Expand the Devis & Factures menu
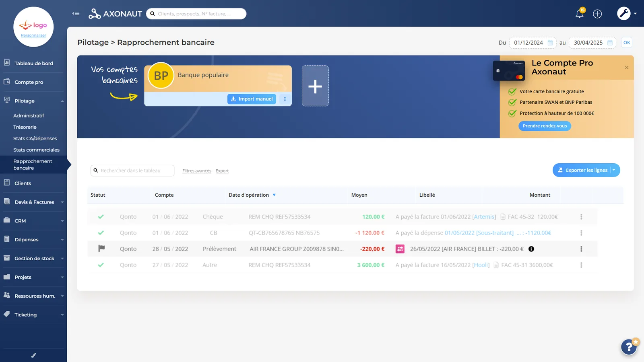The image size is (644, 362). [62, 202]
